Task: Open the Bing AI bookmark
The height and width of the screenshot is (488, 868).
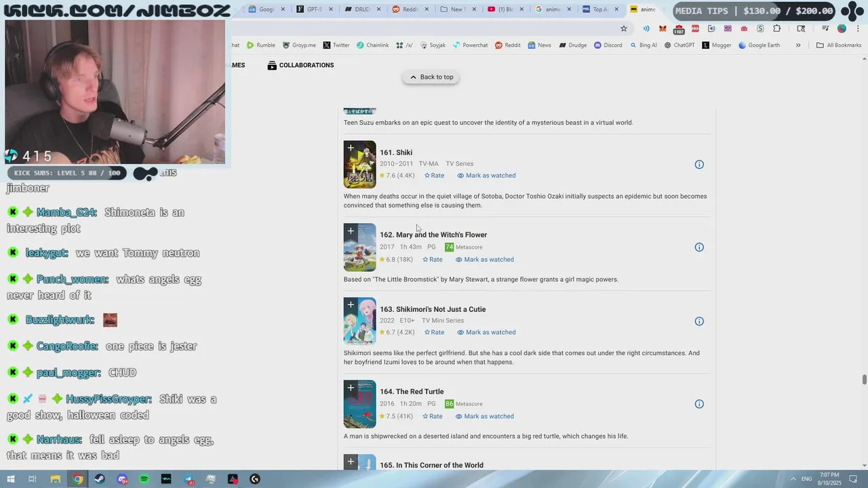Action: click(644, 45)
